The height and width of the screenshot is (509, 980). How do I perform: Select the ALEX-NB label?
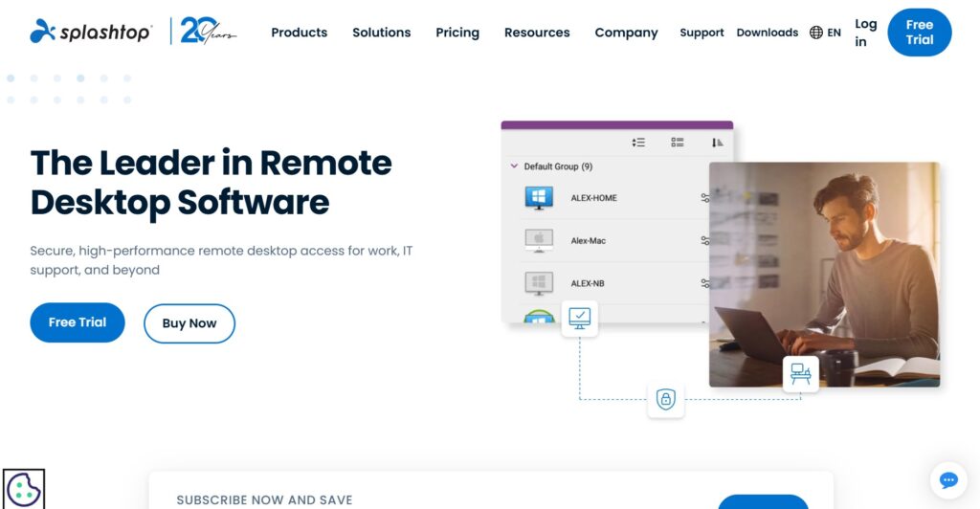click(x=588, y=283)
